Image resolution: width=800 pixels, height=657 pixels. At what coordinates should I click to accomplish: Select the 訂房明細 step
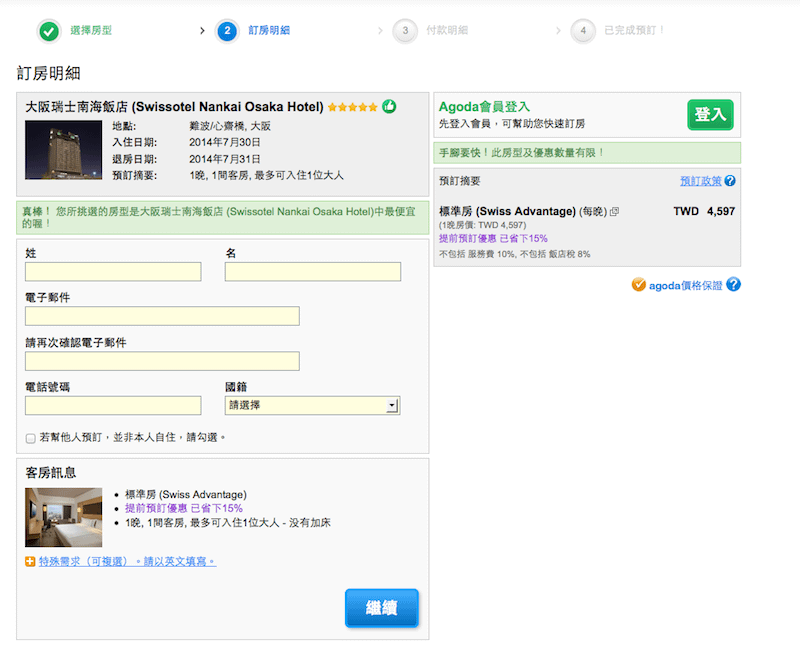point(269,31)
